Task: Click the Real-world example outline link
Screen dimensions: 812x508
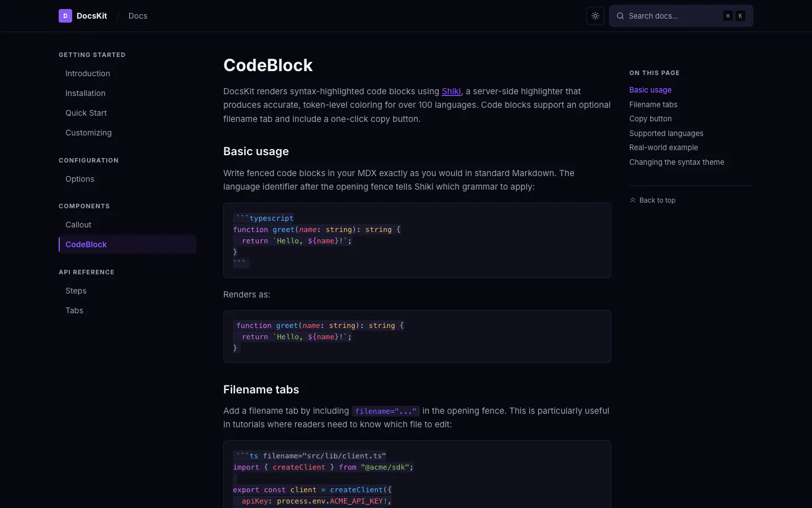Action: coord(663,147)
